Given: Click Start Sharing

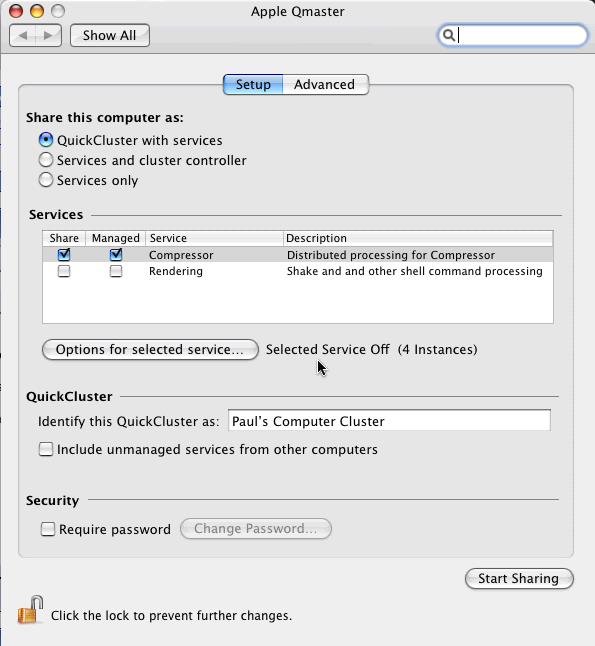Looking at the screenshot, I should point(519,578).
